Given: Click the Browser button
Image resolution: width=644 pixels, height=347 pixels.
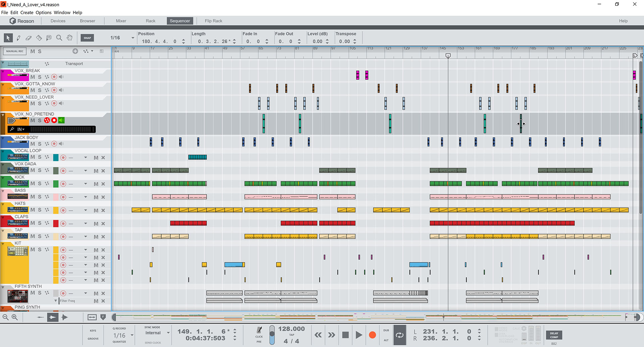Looking at the screenshot, I should (88, 21).
